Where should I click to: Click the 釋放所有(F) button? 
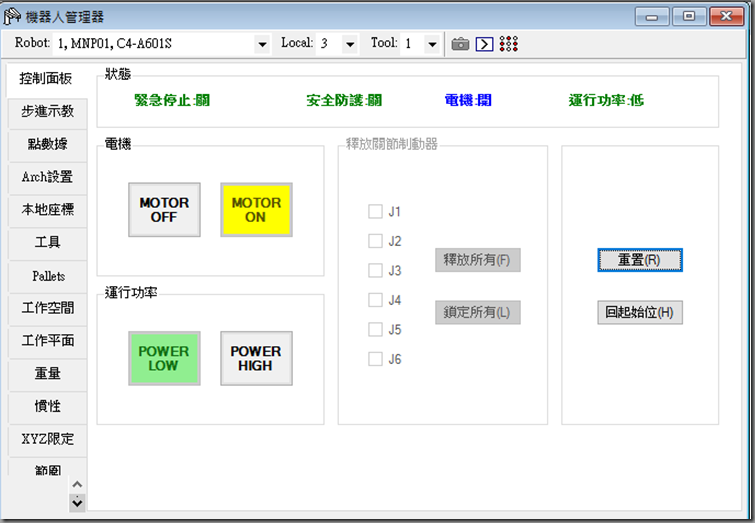coord(478,260)
